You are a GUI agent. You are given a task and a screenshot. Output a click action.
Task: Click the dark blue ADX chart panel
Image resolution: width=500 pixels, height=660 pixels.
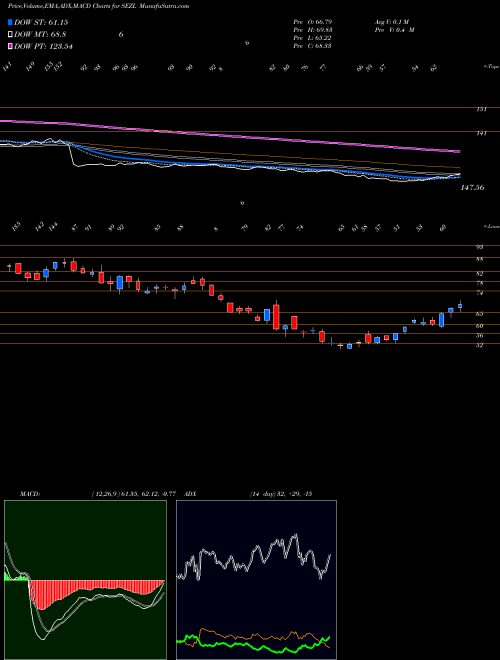click(256, 580)
